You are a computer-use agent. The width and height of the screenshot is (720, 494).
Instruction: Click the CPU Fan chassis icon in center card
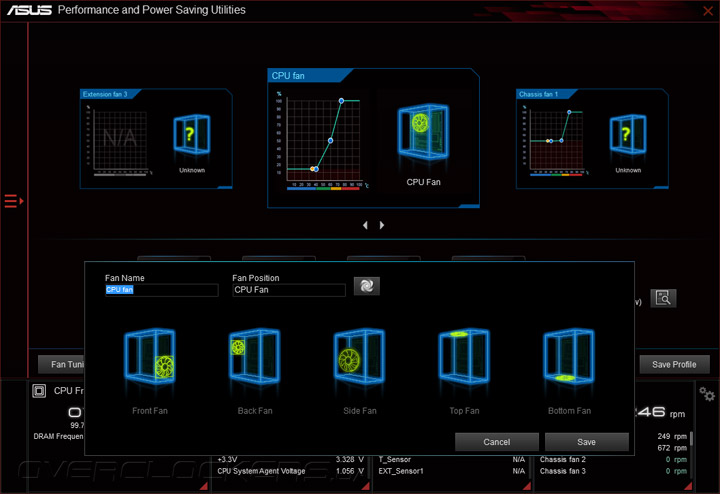pyautogui.click(x=423, y=132)
